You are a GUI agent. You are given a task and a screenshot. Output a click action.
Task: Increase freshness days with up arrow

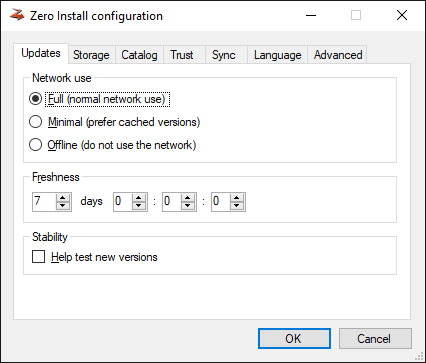63,198
